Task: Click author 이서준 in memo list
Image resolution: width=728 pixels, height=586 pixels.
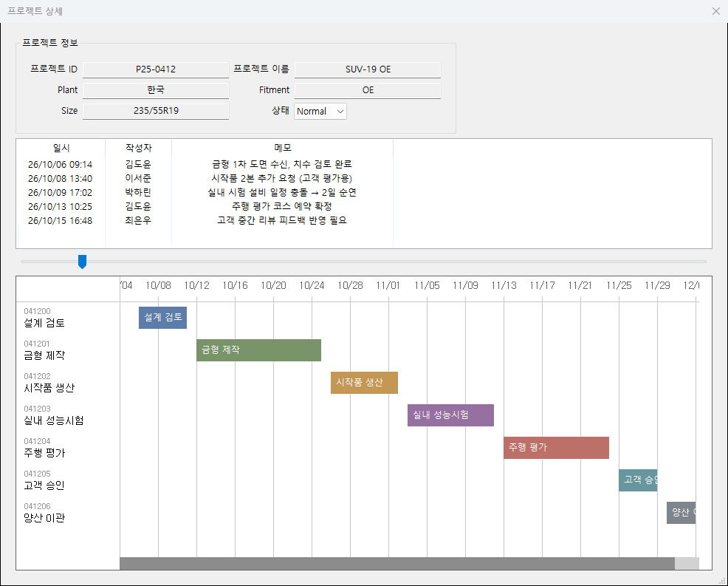Action: pyautogui.click(x=138, y=178)
